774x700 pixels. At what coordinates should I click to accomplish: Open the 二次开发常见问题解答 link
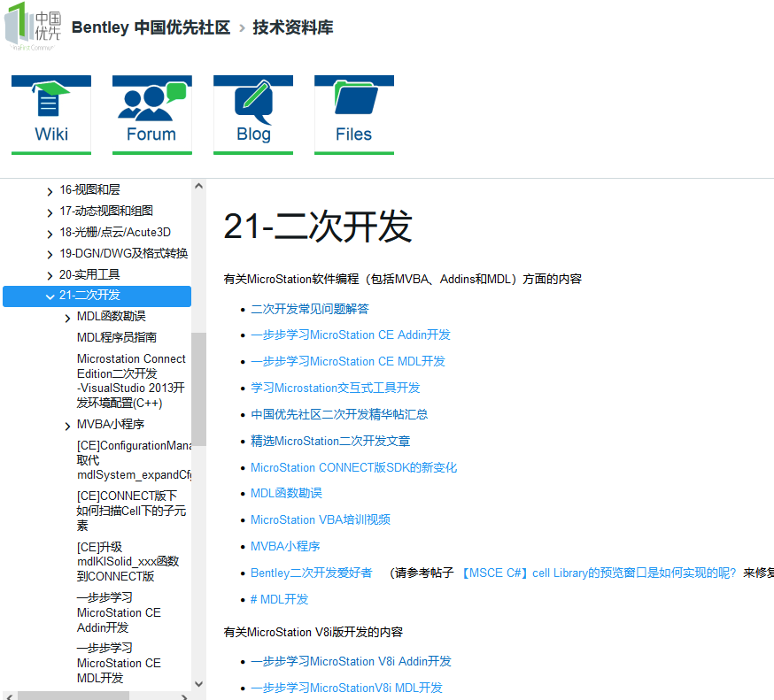(x=309, y=310)
